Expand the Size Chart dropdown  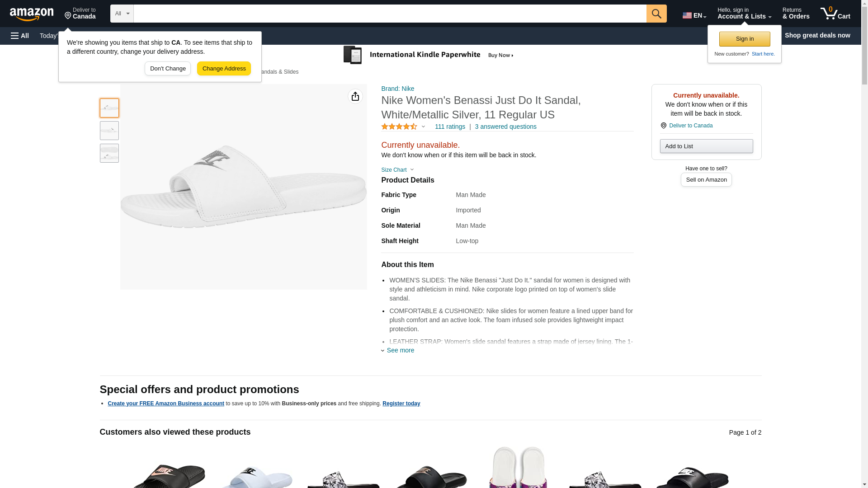tap(397, 170)
